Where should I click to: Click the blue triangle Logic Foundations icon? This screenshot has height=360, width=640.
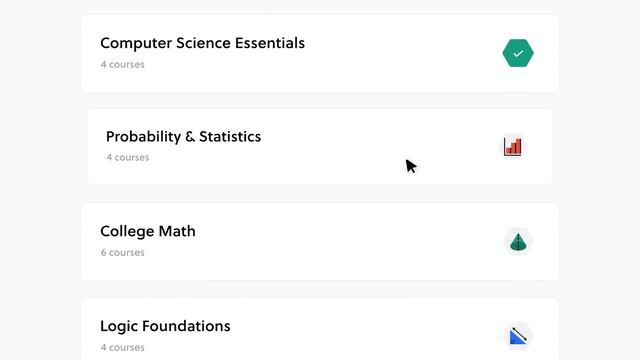518,337
